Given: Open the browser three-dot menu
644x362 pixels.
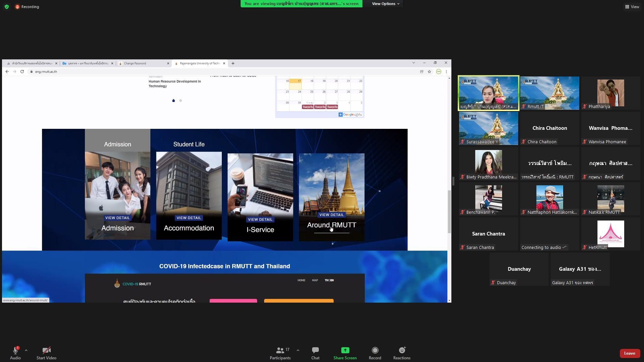Looking at the screenshot, I should coord(446,71).
